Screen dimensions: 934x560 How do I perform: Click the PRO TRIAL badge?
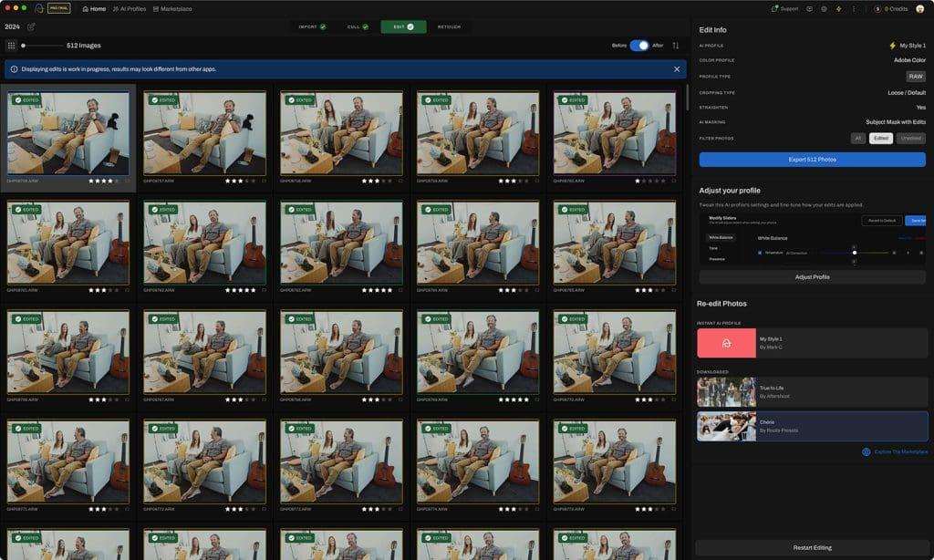coord(59,8)
